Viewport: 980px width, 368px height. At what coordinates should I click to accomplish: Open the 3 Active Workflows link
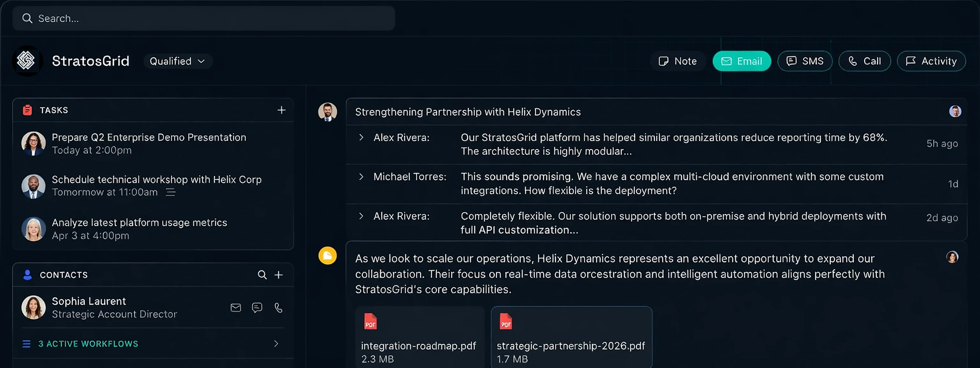click(88, 344)
